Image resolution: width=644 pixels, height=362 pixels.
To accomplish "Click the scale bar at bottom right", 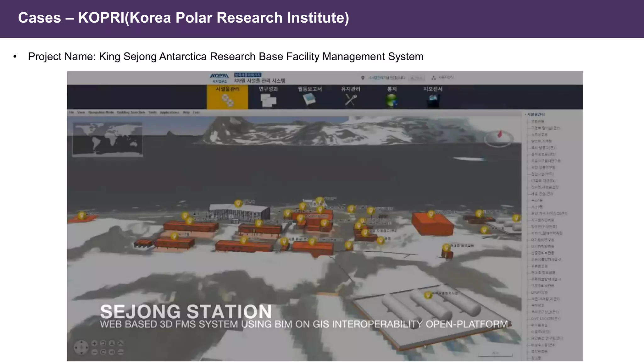I will [x=495, y=354].
